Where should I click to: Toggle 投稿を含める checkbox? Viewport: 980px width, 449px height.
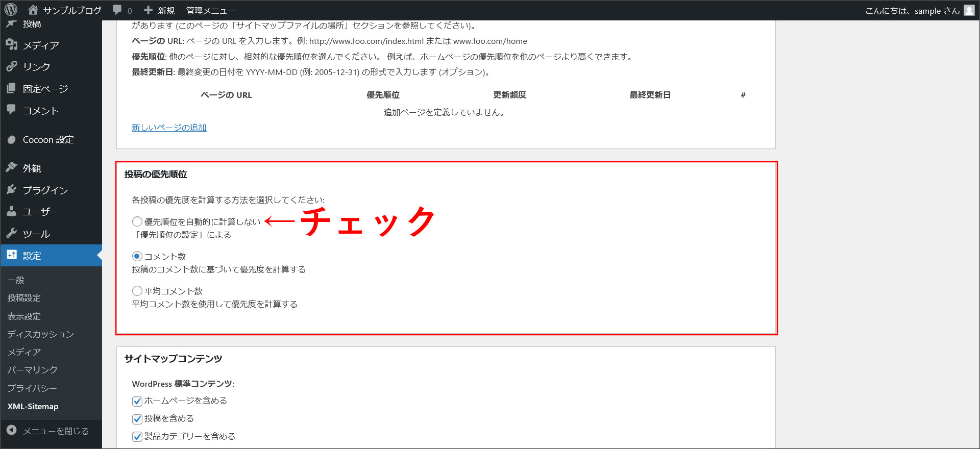pyautogui.click(x=137, y=419)
